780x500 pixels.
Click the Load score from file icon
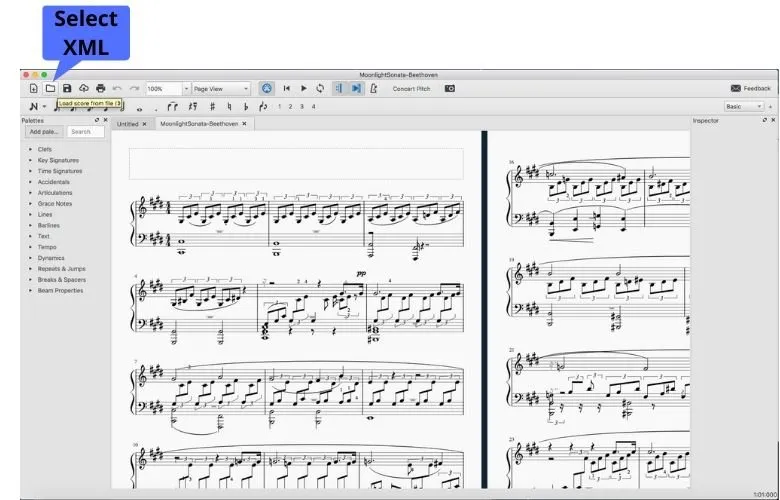pos(50,89)
